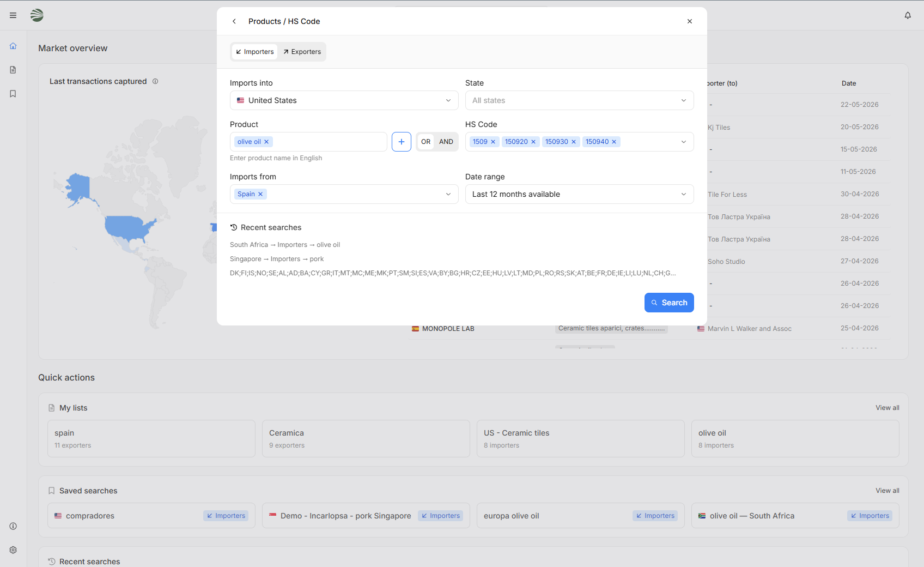Open the compradores saved search
924x567 pixels.
pyautogui.click(x=151, y=516)
